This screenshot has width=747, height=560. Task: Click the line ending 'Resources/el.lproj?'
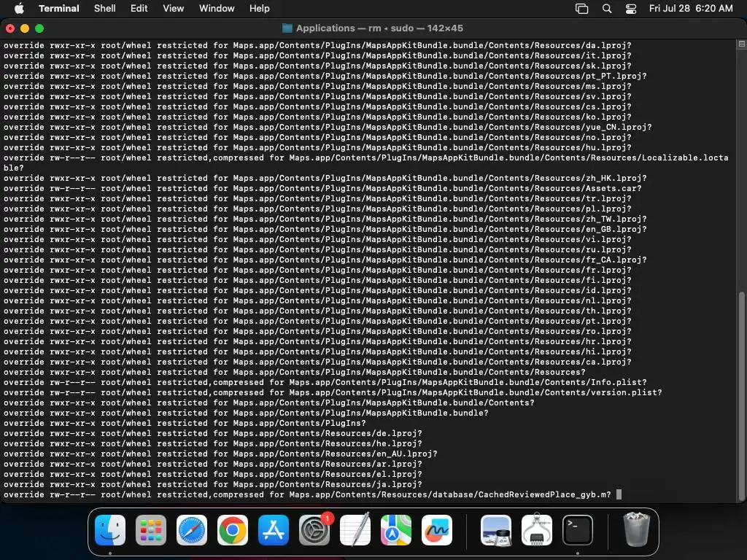click(213, 474)
